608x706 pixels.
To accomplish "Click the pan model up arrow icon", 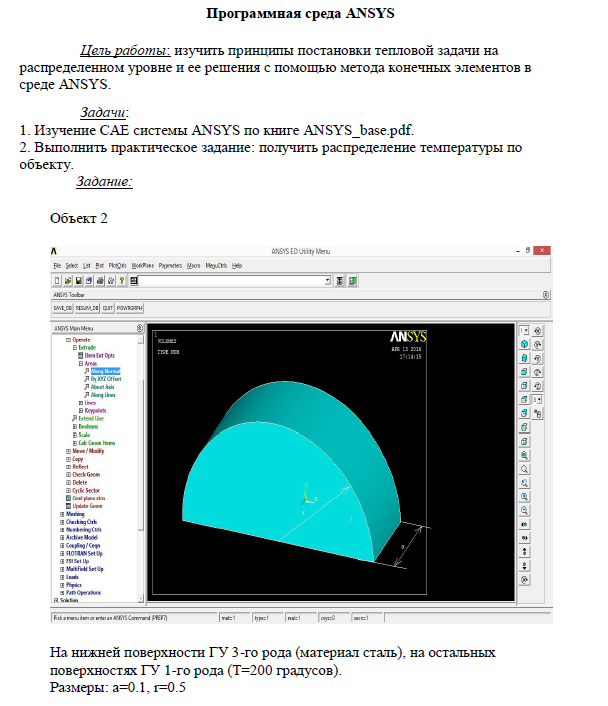I will coord(524,552).
